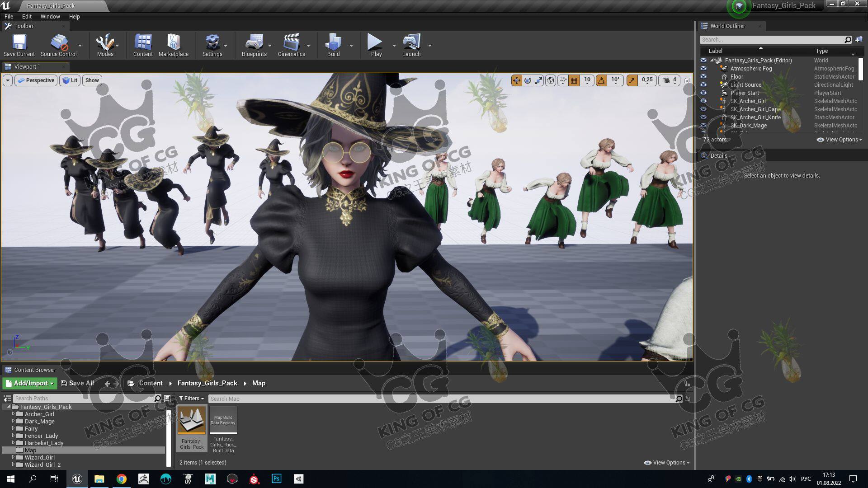Click the Add/Import button
868x488 pixels.
[x=30, y=383]
